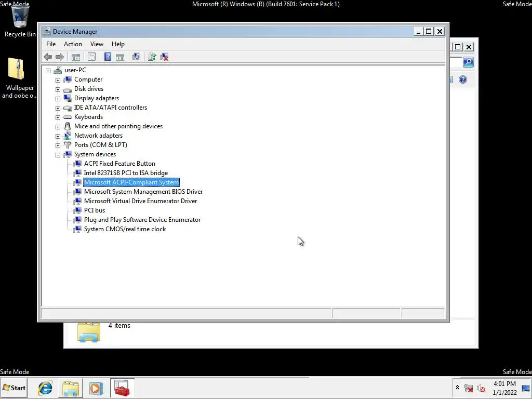Select the Computer tree label
This screenshot has width=532, height=399.
coord(88,79)
